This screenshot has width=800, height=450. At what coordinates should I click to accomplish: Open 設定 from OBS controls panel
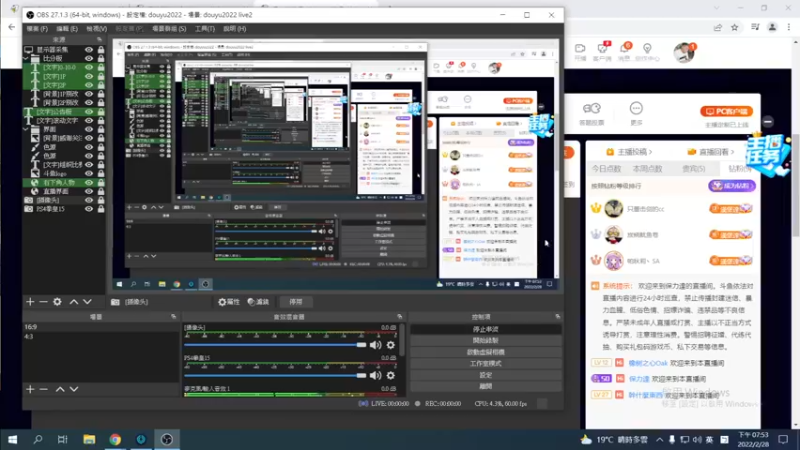(485, 375)
